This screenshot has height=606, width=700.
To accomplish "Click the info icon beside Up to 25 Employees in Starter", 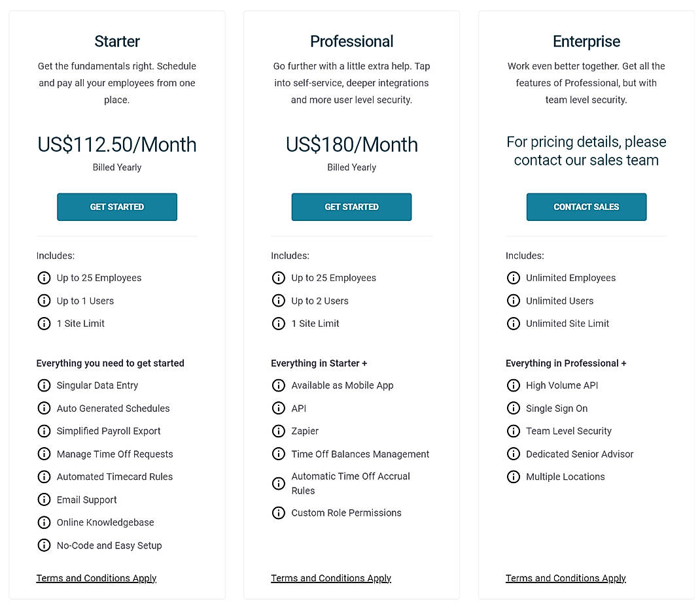I will [x=44, y=278].
